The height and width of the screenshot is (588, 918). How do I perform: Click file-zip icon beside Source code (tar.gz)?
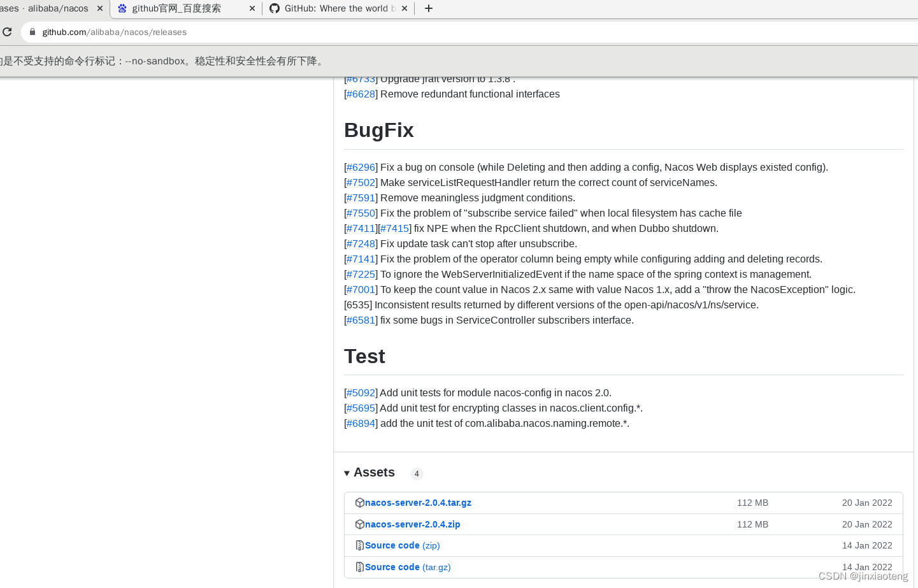[360, 567]
